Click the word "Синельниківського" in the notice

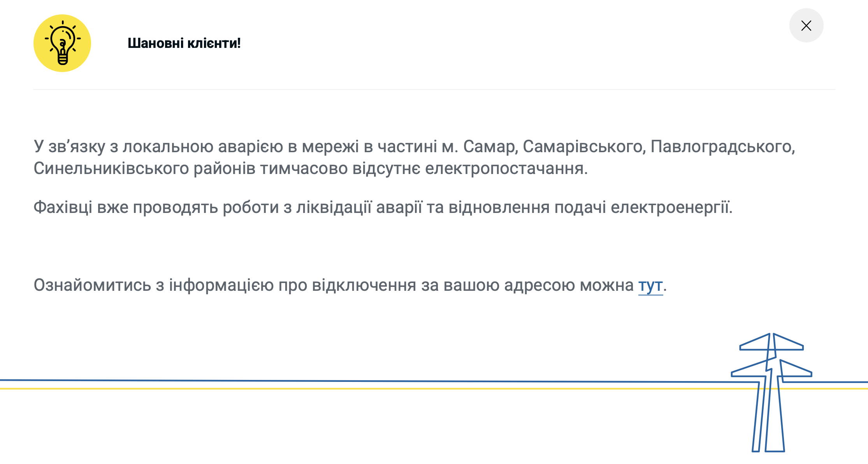tap(111, 169)
